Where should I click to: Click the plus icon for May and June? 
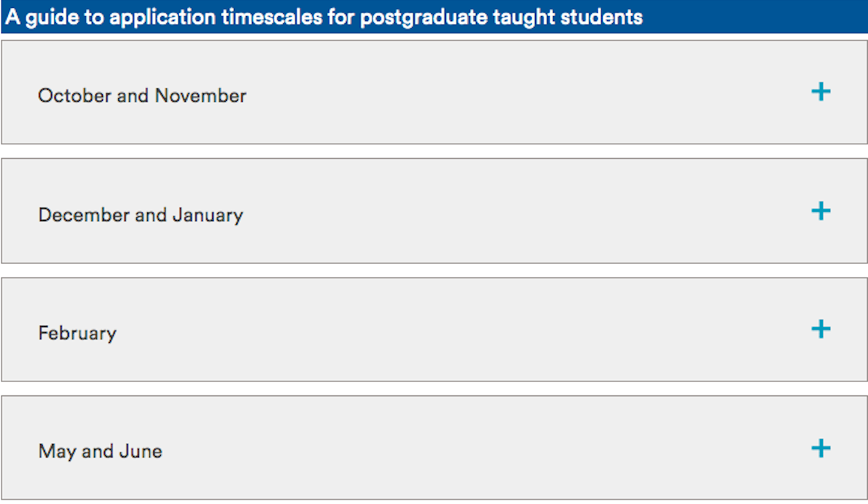click(820, 448)
